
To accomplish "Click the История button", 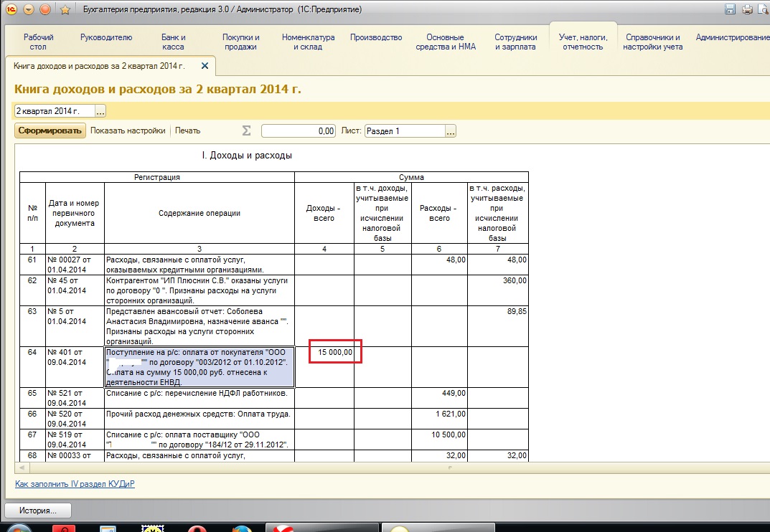I will coord(39,510).
